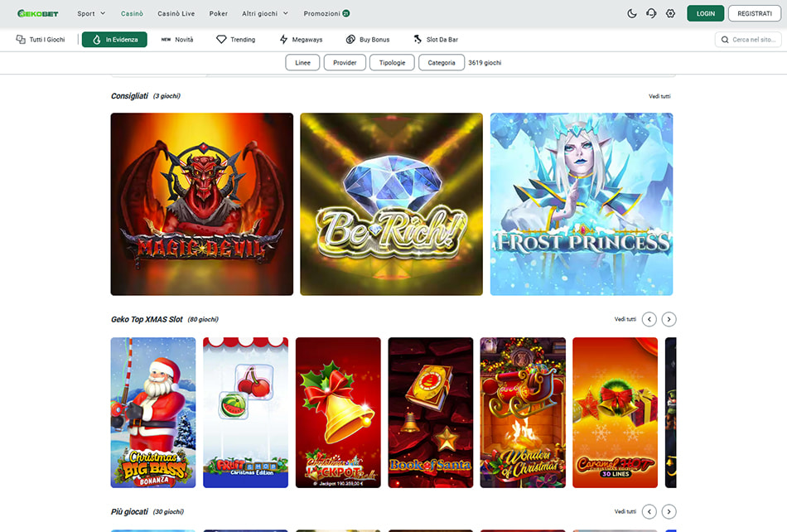Click Vedi tutti for Consigliati
787x532 pixels.
pos(659,96)
